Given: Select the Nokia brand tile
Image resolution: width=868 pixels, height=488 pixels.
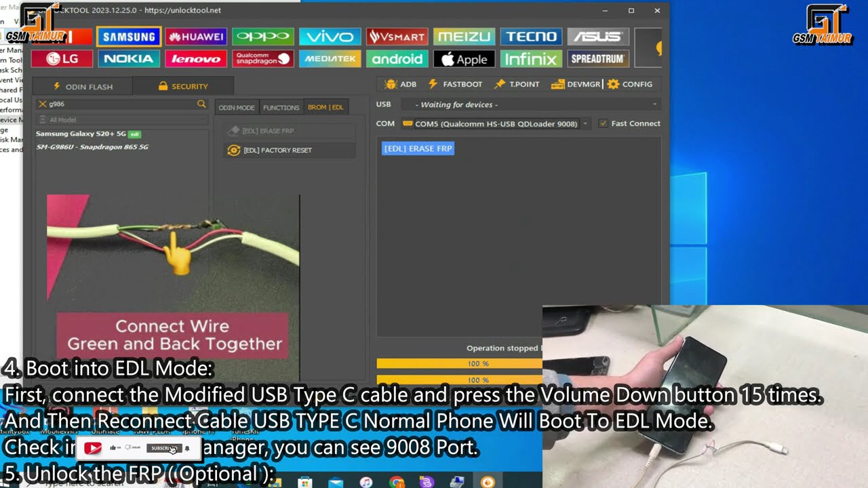Looking at the screenshot, I should pos(129,59).
